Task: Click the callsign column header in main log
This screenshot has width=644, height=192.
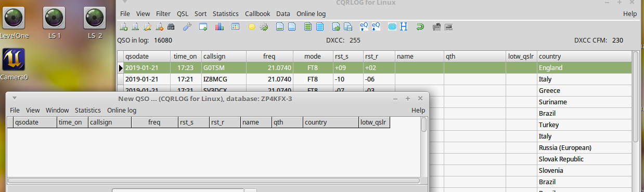Action: click(x=224, y=56)
